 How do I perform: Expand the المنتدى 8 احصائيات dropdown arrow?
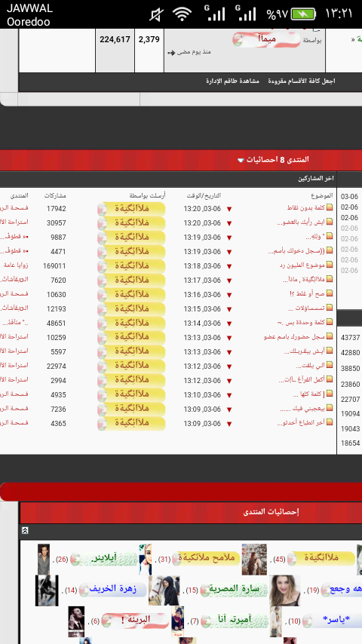(241, 160)
